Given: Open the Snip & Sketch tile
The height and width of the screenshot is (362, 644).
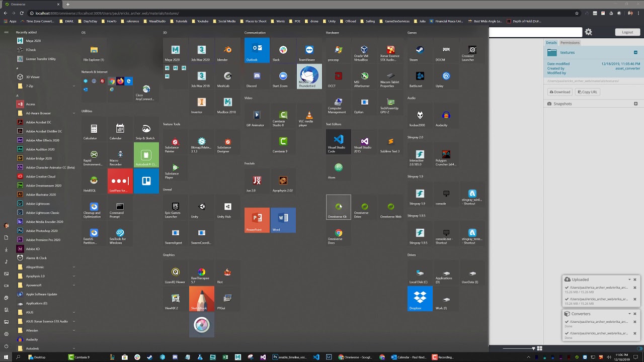Looking at the screenshot, I should [x=146, y=129].
